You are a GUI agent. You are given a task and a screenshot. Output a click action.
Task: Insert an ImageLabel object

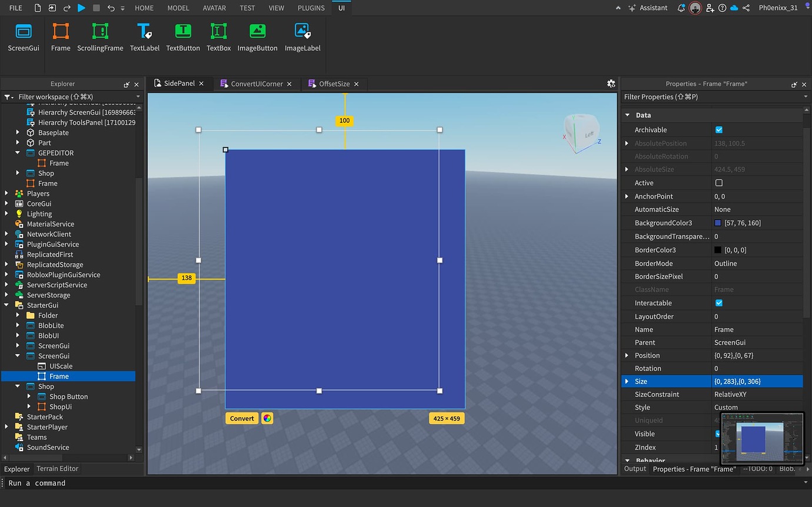point(302,35)
